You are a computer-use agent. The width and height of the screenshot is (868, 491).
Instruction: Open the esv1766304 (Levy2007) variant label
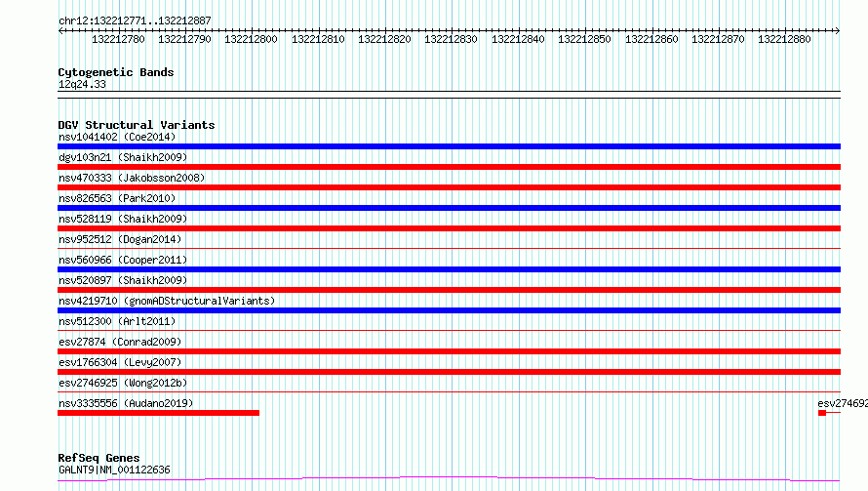coord(120,362)
